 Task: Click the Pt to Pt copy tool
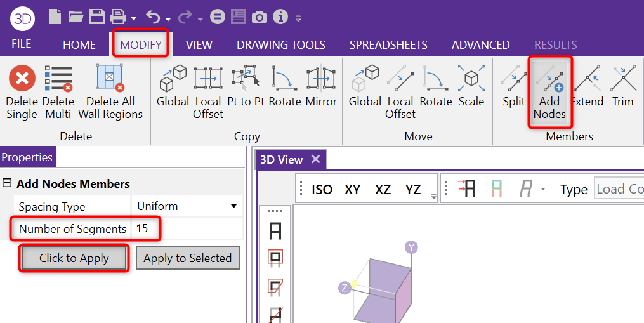tap(246, 79)
